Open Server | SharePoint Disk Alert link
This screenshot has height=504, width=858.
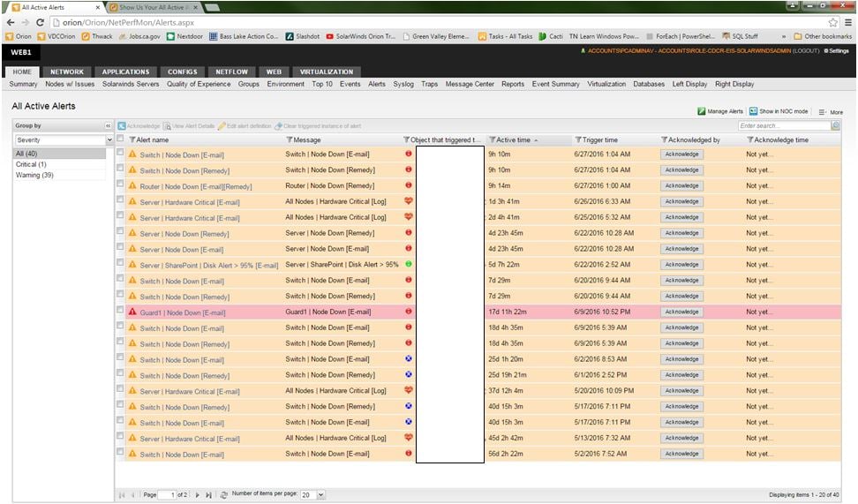pos(209,266)
